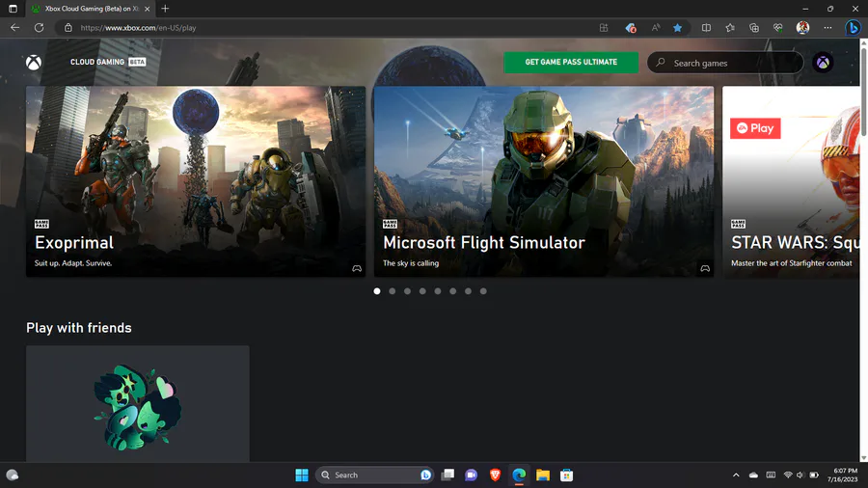Open the Bing sidebar button
Viewport: 868px width, 488px height.
click(x=854, y=28)
